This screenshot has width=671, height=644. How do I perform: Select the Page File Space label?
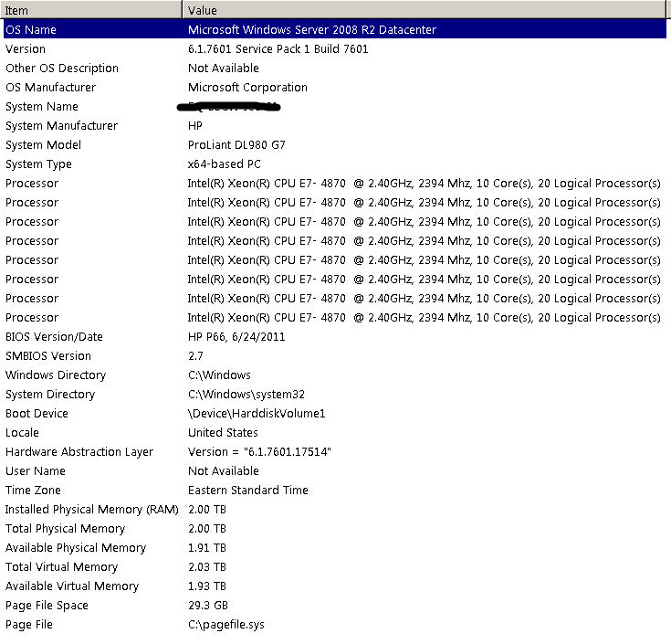47,606
